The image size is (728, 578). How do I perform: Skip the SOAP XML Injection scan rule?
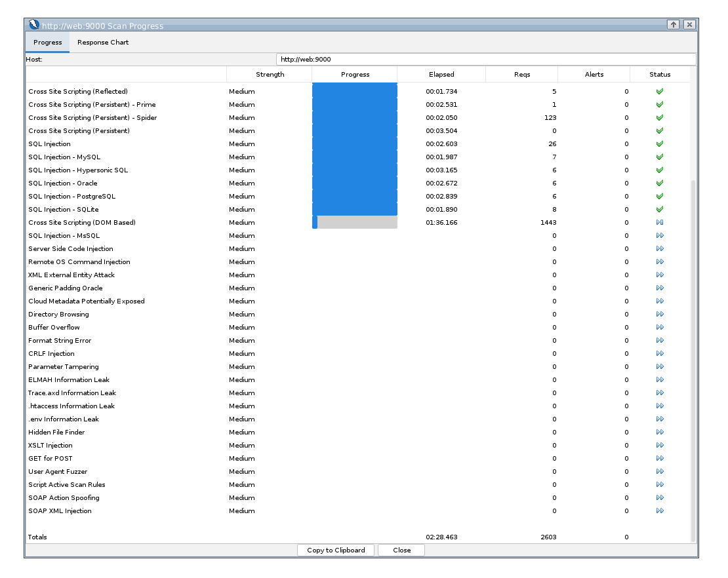(660, 511)
